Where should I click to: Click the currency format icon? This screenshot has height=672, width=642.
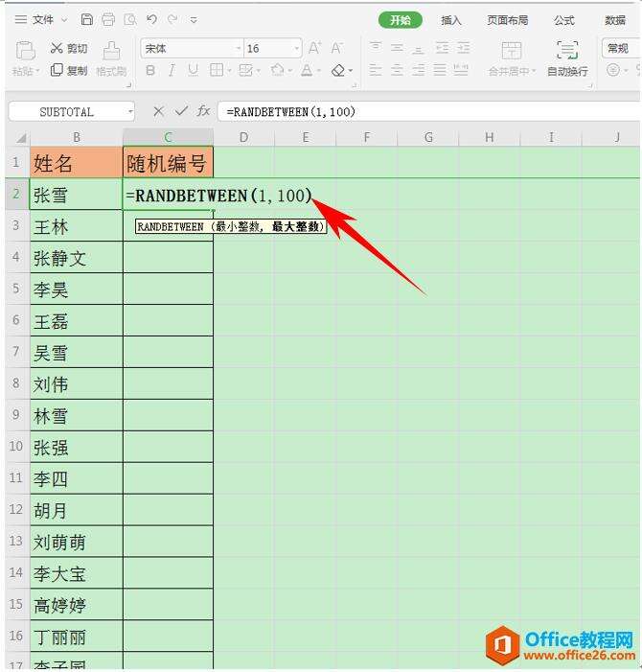(x=613, y=70)
